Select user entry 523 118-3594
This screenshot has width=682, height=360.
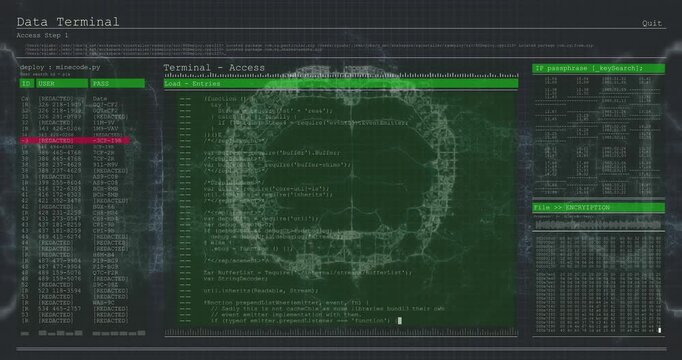pyautogui.click(x=60, y=291)
